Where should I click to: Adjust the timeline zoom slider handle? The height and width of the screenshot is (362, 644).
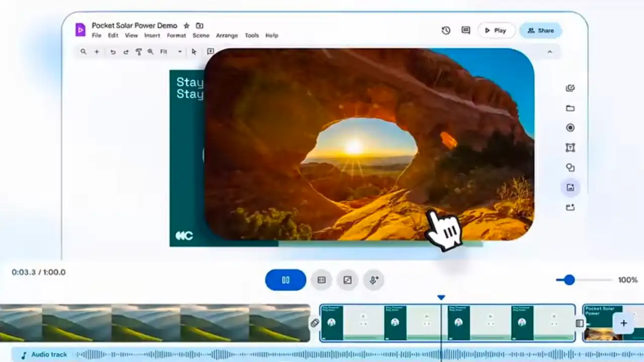(x=569, y=280)
